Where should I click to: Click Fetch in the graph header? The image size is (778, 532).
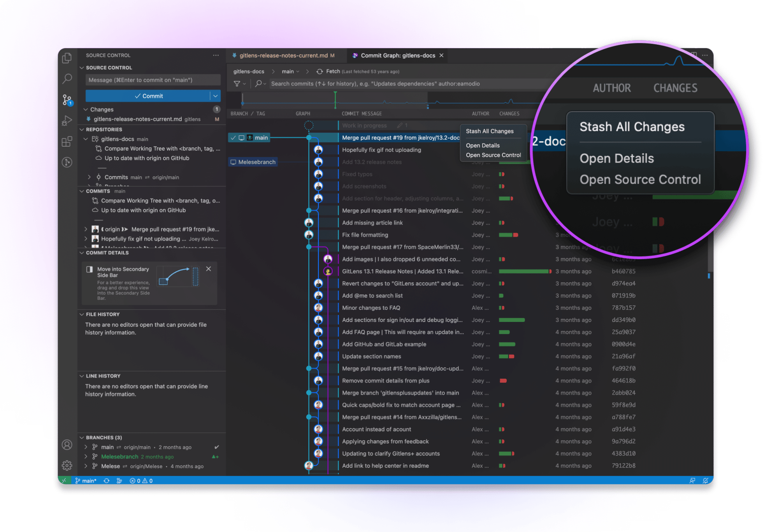pyautogui.click(x=333, y=72)
